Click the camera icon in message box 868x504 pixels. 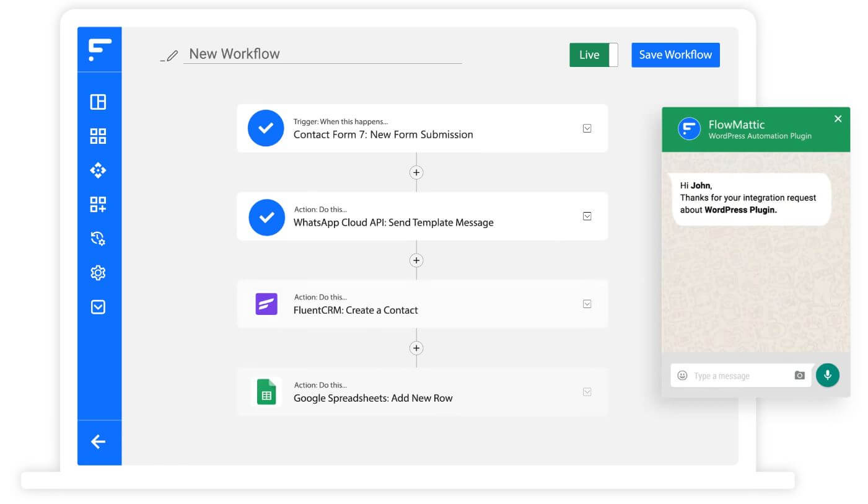click(800, 375)
